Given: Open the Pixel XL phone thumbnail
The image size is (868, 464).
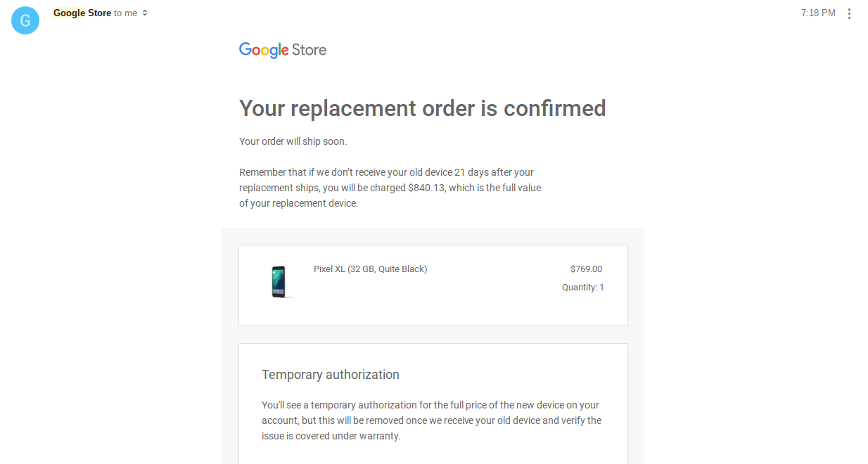Looking at the screenshot, I should coord(279,281).
